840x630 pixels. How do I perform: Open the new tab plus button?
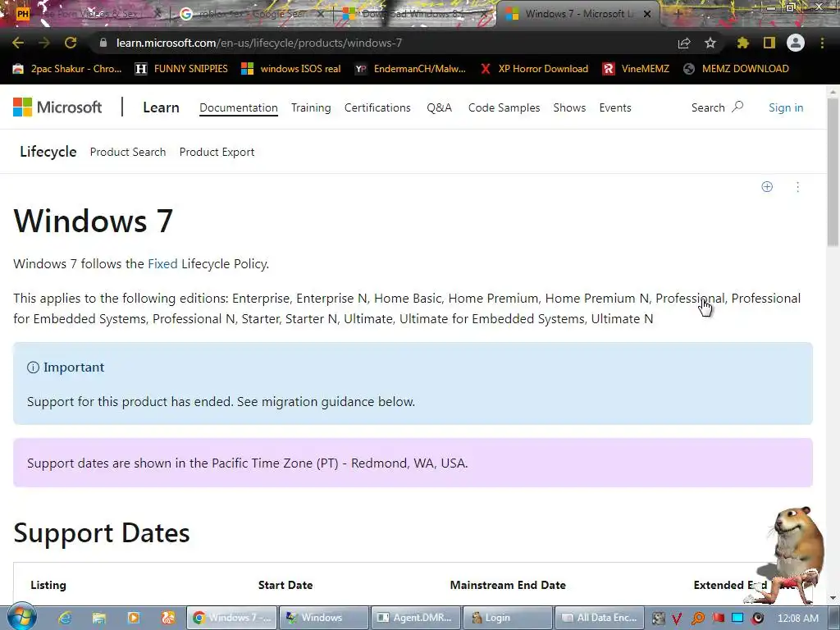coord(677,14)
